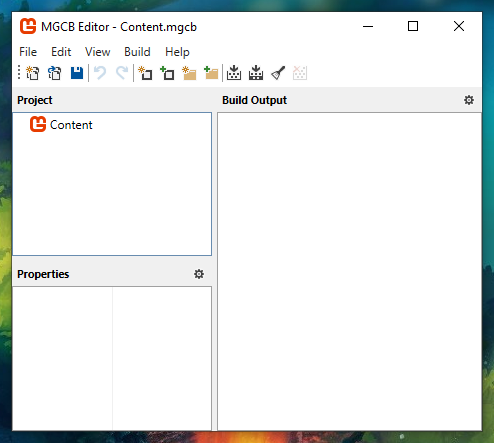Save project with the blue floppy icon
Image resolution: width=494 pixels, height=443 pixels.
(77, 73)
